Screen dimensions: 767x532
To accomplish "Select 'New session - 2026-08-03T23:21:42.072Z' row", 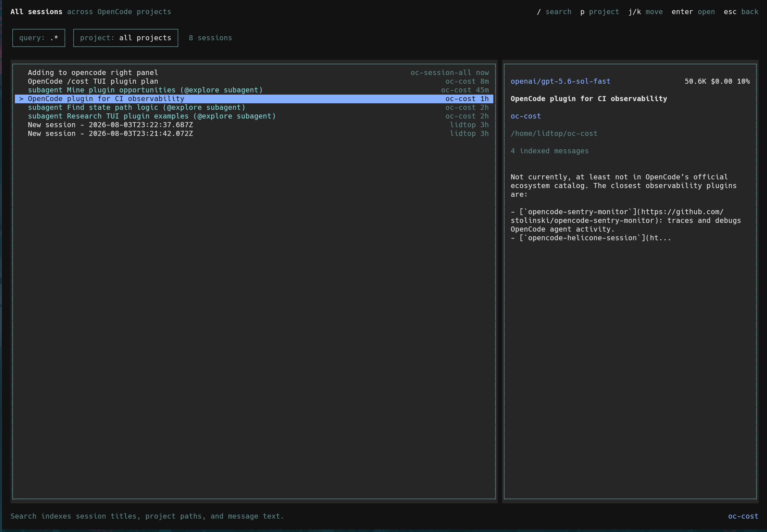I will click(254, 133).
